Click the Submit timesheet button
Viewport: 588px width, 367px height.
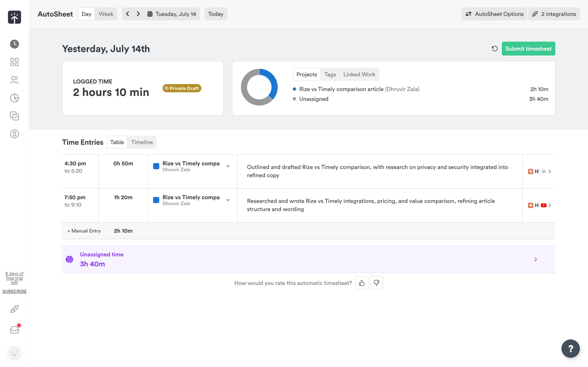coord(528,49)
